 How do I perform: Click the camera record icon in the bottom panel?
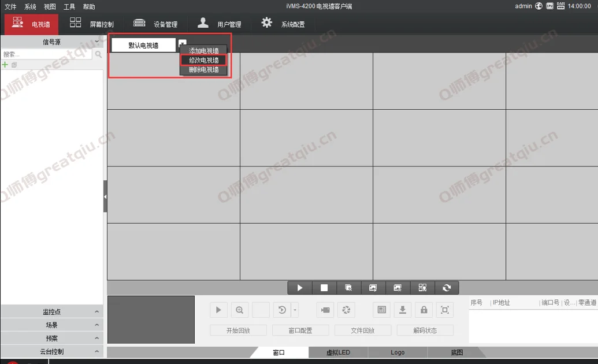click(325, 310)
